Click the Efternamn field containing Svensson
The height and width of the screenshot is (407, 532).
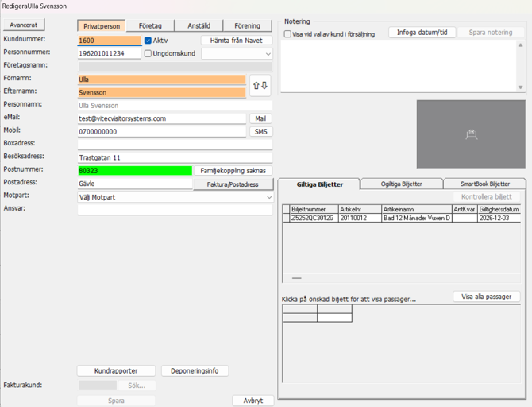(x=162, y=92)
